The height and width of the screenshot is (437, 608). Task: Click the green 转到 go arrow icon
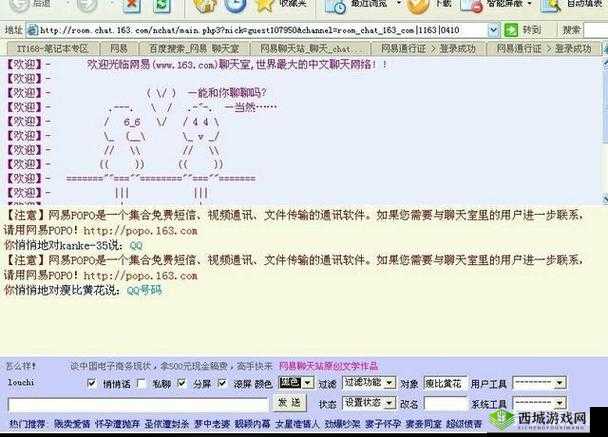click(511, 30)
